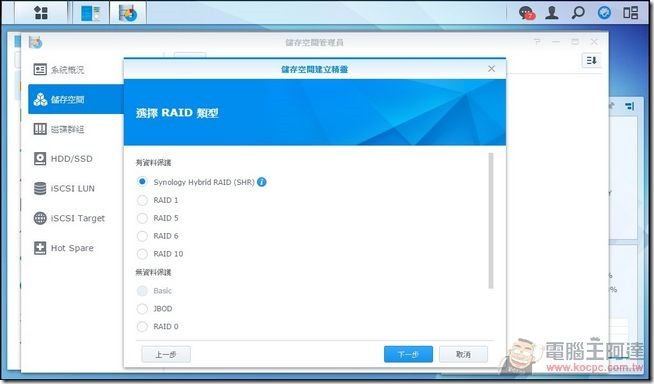Image resolution: width=654 pixels, height=384 pixels.
Task: Switch to Storage Manager taskbar icon
Action: coord(128,13)
